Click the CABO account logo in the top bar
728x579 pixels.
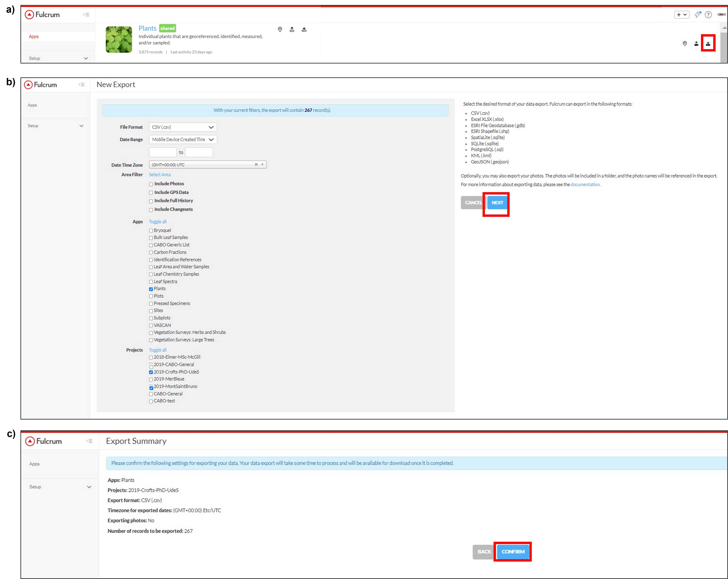[721, 15]
